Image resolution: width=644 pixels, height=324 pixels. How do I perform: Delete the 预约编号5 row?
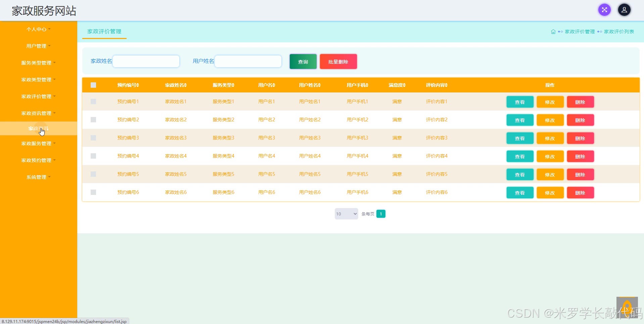pos(580,174)
